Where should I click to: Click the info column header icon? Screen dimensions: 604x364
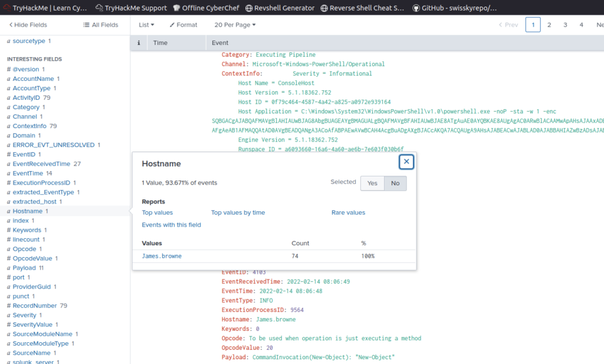click(x=139, y=42)
